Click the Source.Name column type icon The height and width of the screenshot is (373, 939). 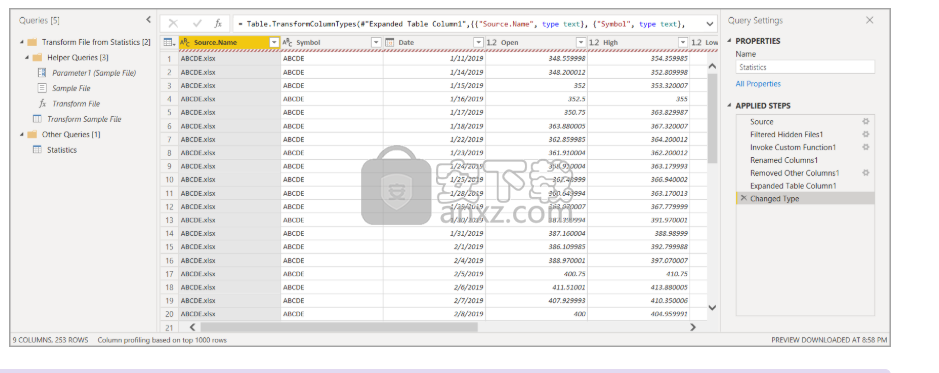click(185, 43)
